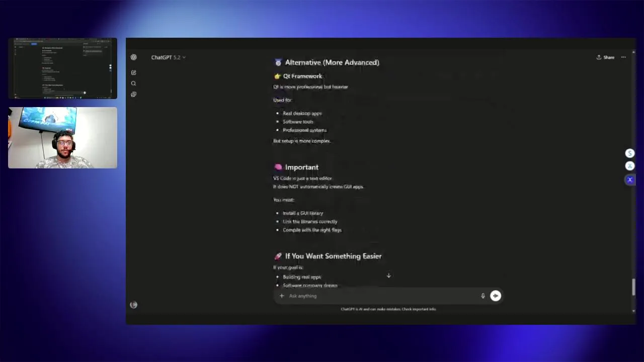Click the middle circular extension icon on right edge
The image size is (644, 362).
[629, 166]
